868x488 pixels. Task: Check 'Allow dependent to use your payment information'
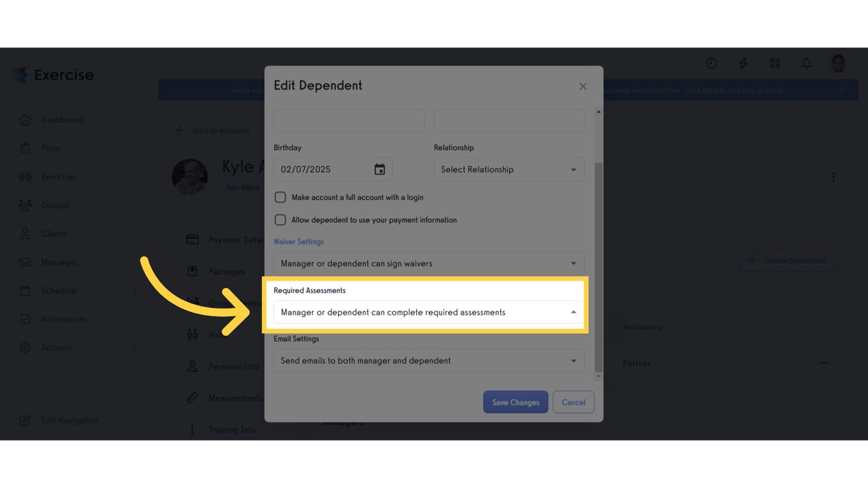[280, 219]
